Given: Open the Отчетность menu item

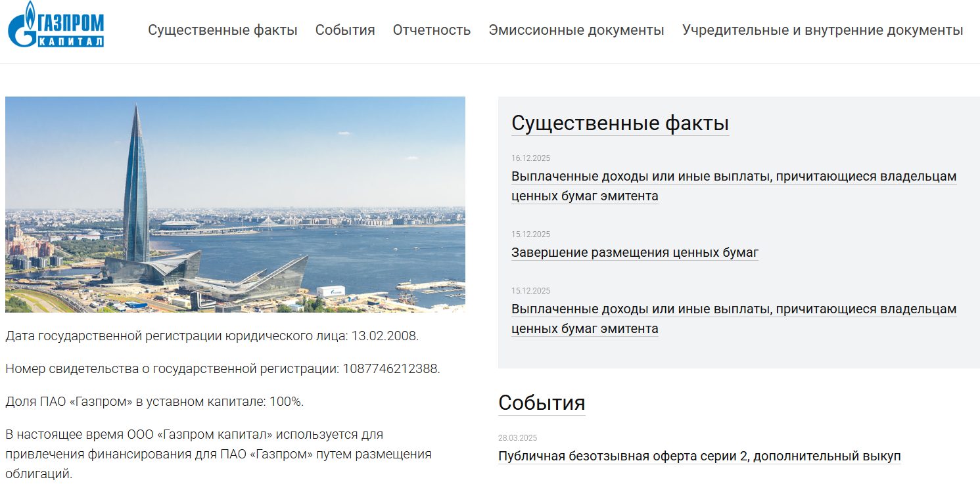Looking at the screenshot, I should [432, 30].
